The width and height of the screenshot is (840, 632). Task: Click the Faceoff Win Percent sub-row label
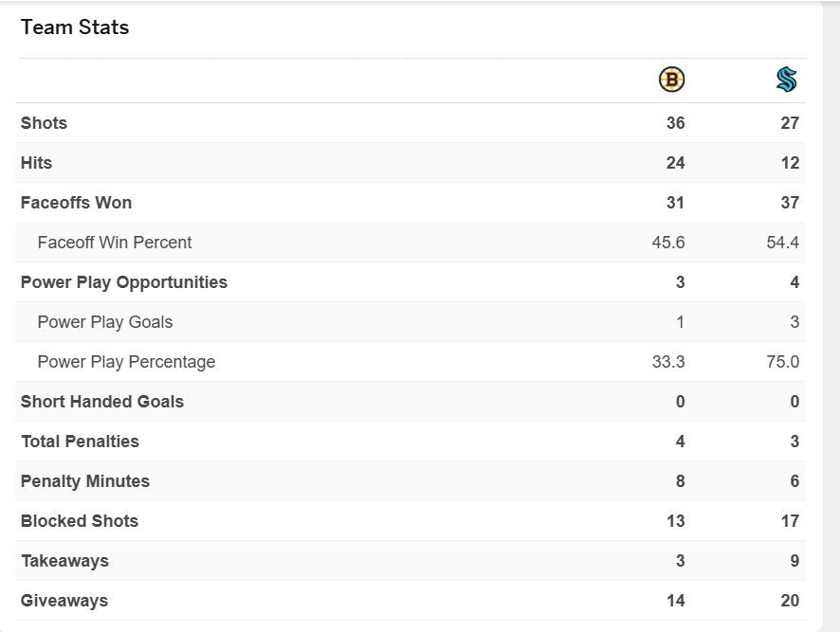[115, 243]
